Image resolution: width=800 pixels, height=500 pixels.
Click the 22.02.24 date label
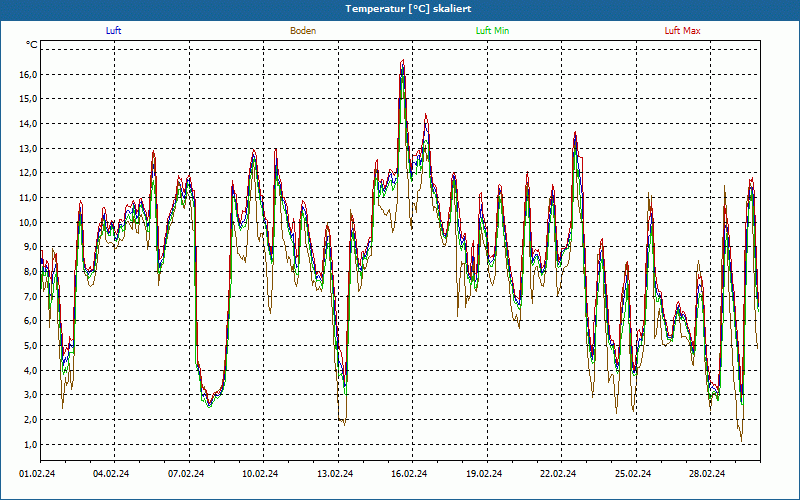[x=558, y=474]
